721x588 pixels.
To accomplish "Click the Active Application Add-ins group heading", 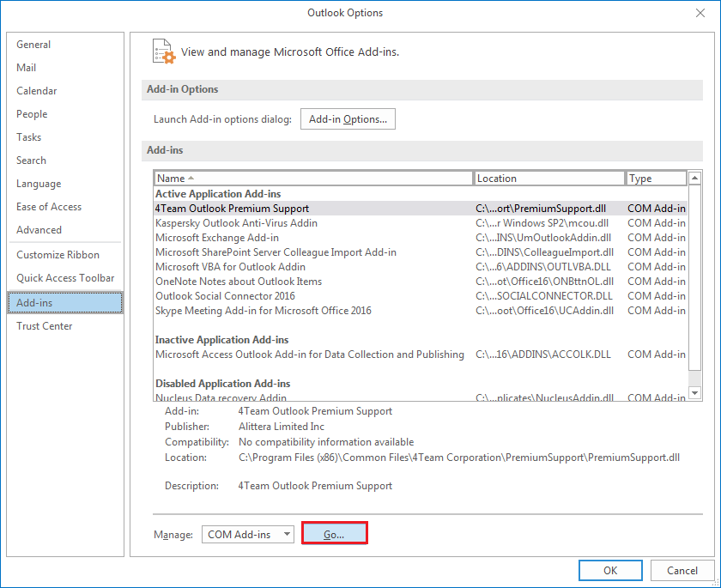I will tap(218, 194).
